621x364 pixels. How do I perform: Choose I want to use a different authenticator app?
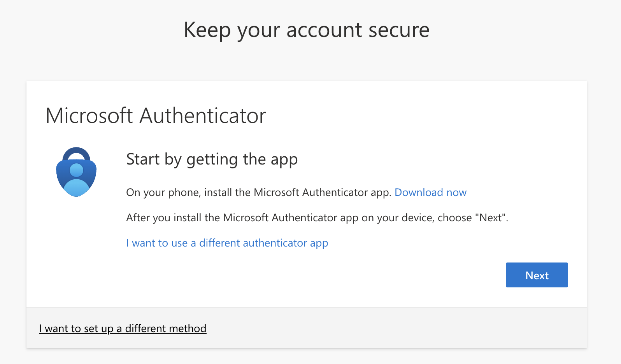(x=227, y=243)
